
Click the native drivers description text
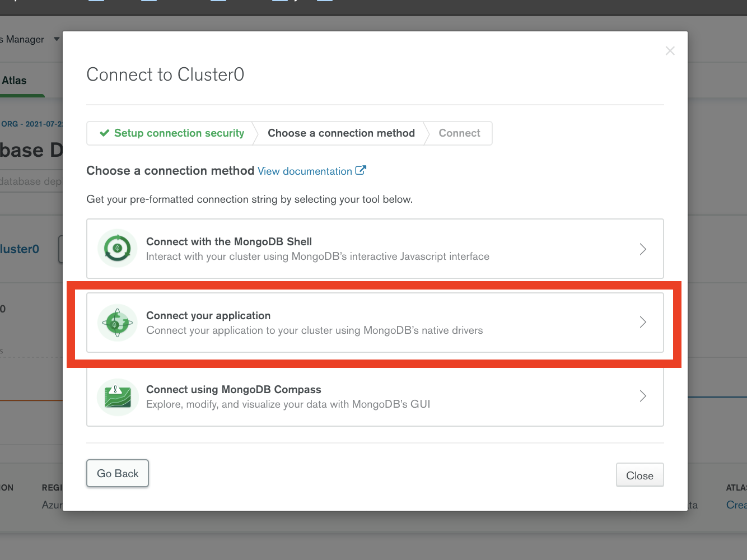pos(314,330)
